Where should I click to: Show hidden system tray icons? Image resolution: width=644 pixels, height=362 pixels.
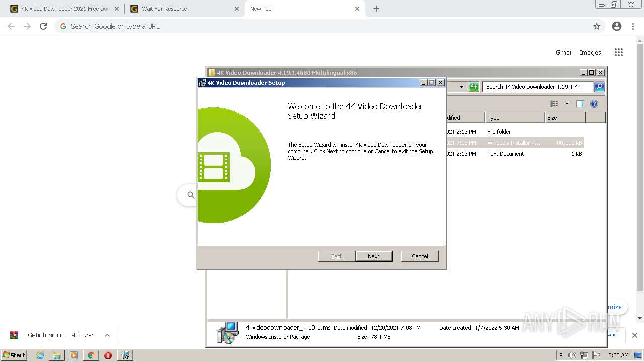coord(561,355)
